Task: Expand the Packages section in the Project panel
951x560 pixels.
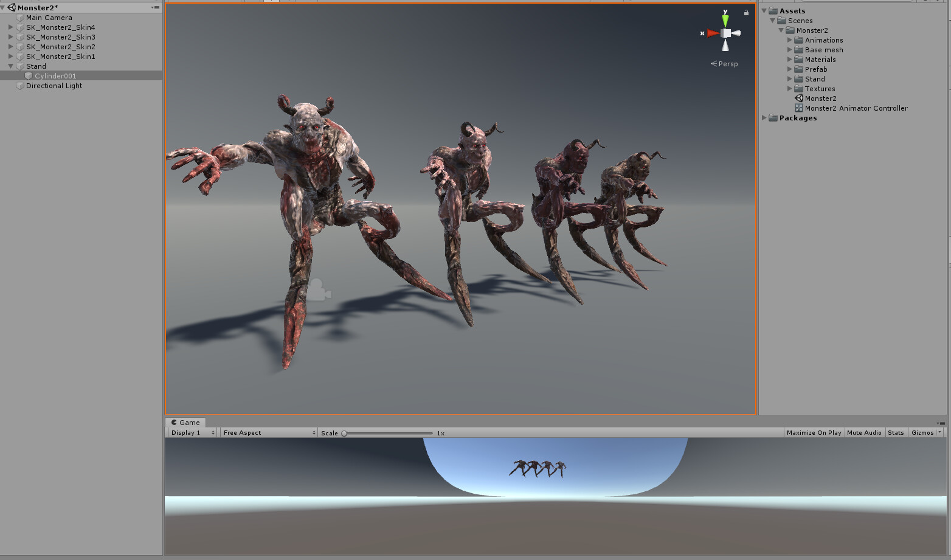Action: 764,117
